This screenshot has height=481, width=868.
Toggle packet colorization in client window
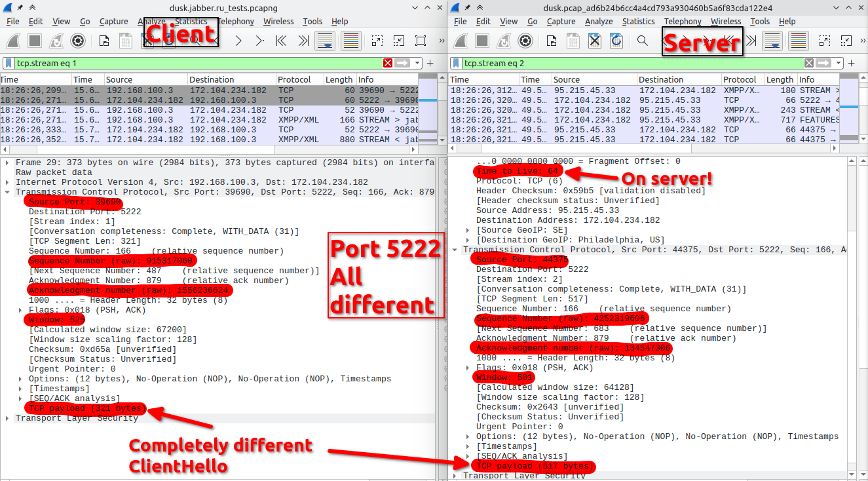tap(350, 41)
